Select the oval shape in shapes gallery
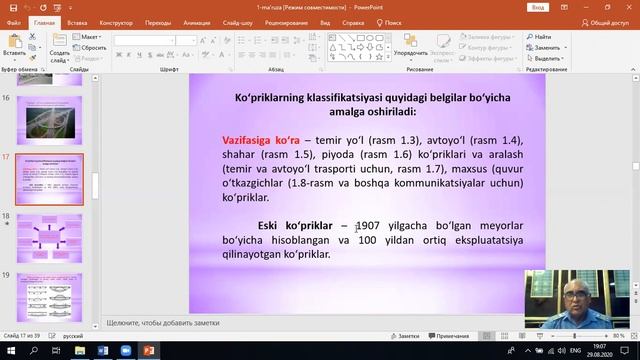The height and width of the screenshot is (360, 640). 370,38
